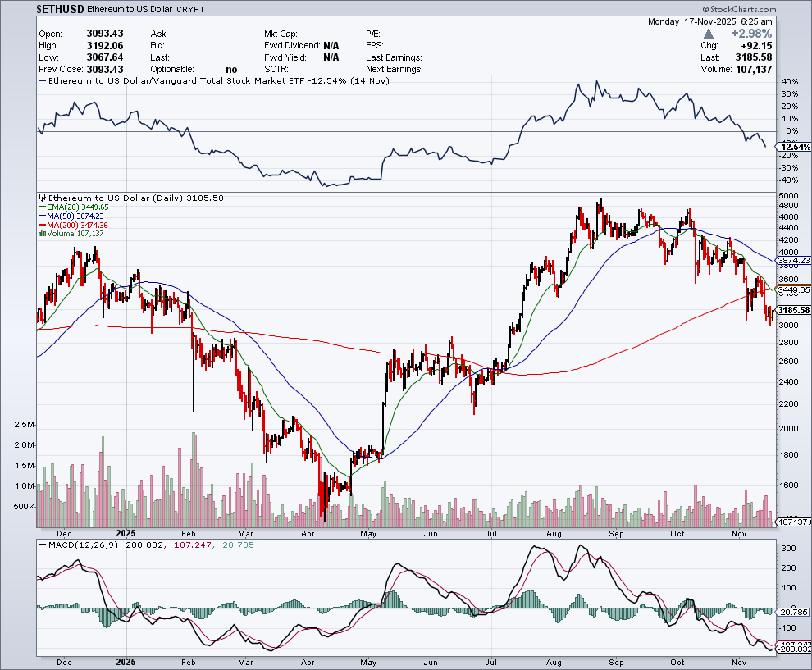Click the StockCharts.com copyright label
Viewport: 812px width, 670px height.
pyautogui.click(x=740, y=9)
